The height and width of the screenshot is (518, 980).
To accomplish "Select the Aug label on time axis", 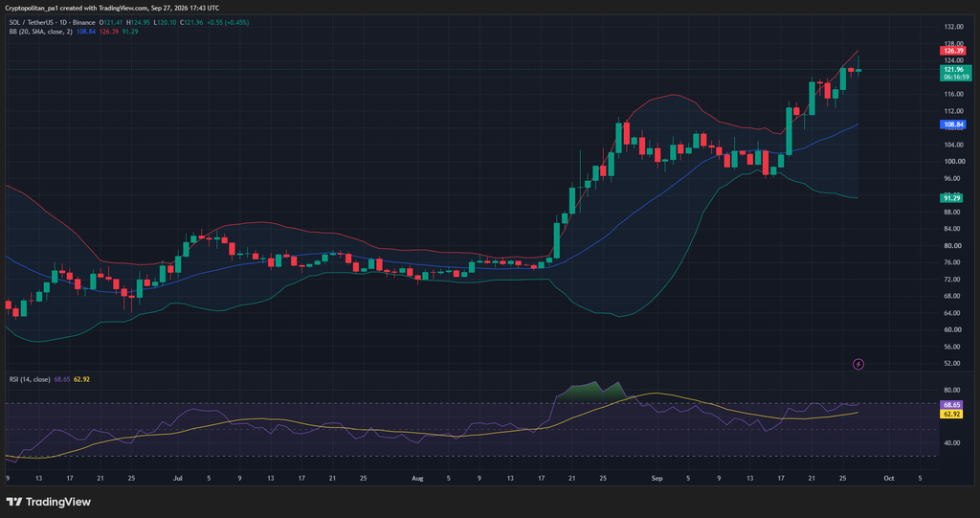I will pyautogui.click(x=417, y=478).
